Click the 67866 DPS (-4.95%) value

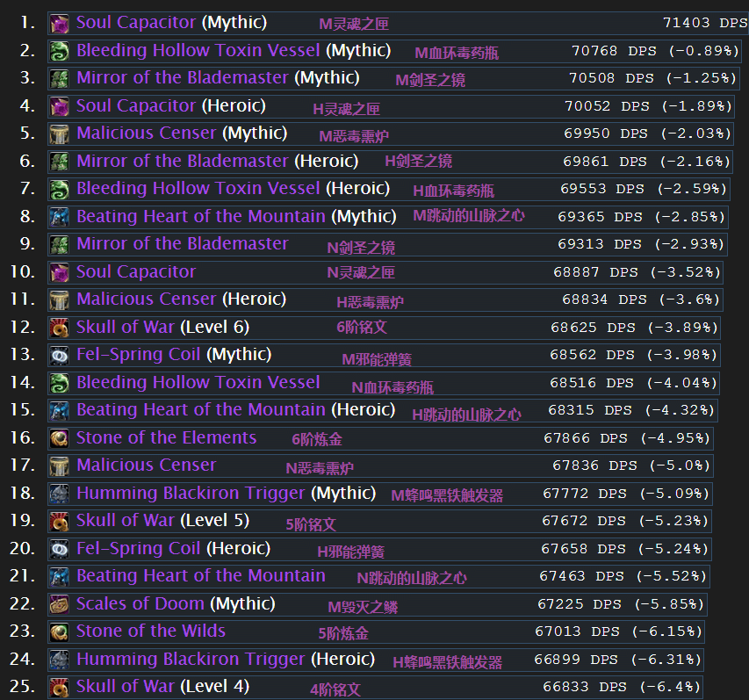[x=627, y=438]
